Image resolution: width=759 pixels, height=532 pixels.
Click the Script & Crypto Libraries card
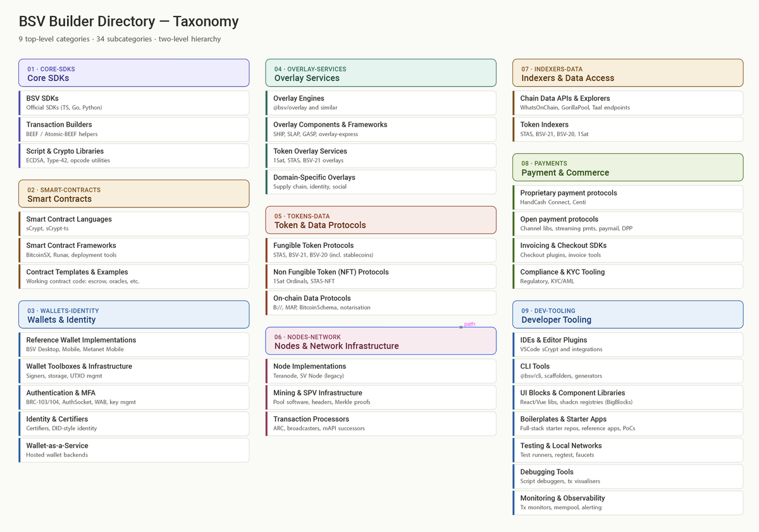pyautogui.click(x=134, y=156)
